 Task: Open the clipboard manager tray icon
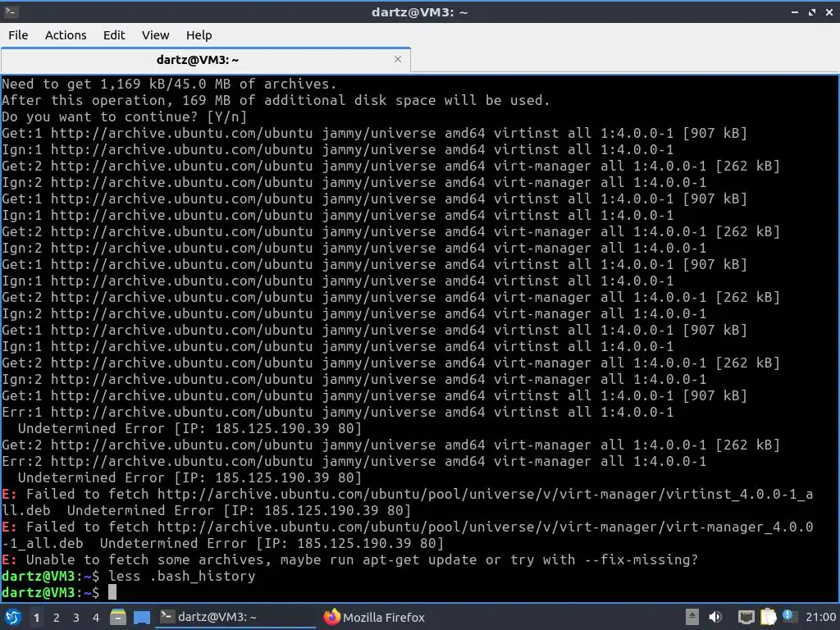tap(768, 617)
